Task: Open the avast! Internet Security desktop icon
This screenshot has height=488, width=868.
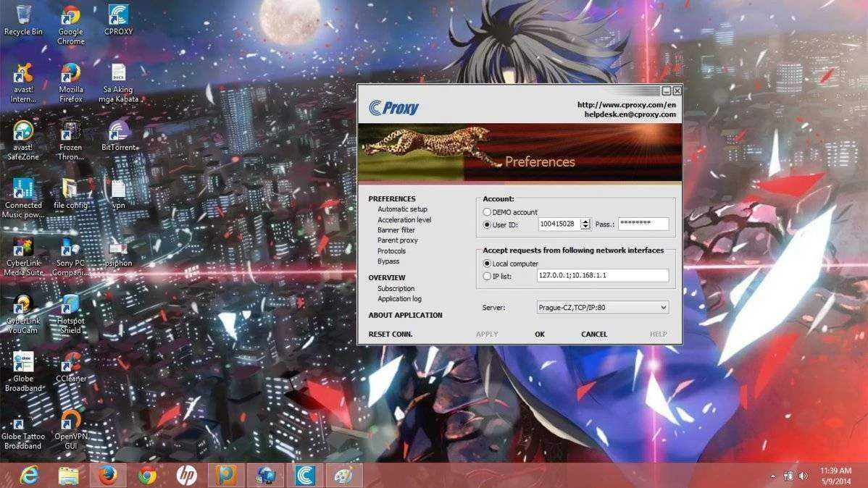Action: tap(23, 83)
